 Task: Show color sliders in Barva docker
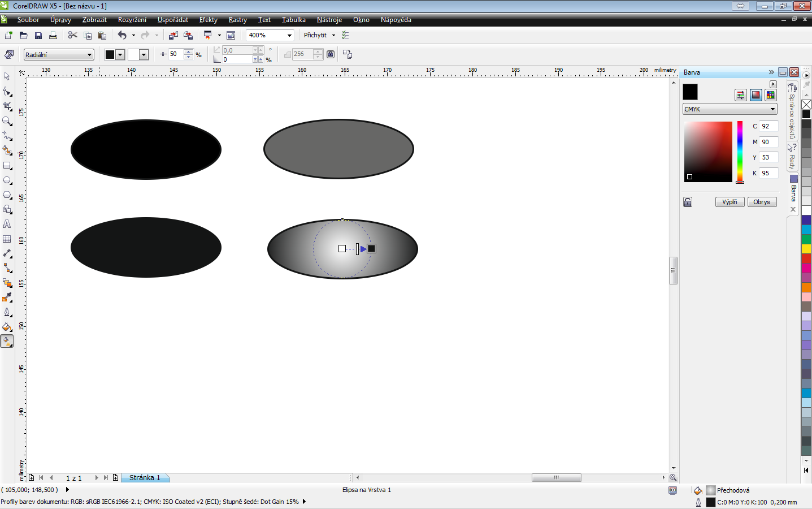[x=741, y=95]
